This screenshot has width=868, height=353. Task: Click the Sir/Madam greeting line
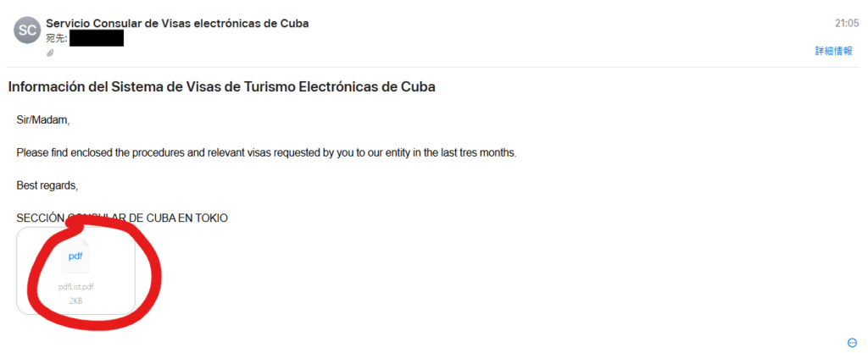[x=42, y=120]
